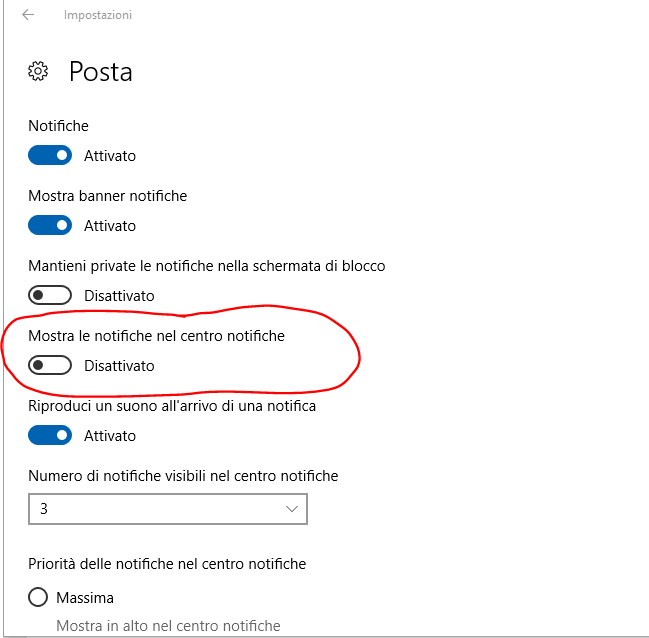Click the Riproduci un suono setting label

click(x=172, y=406)
